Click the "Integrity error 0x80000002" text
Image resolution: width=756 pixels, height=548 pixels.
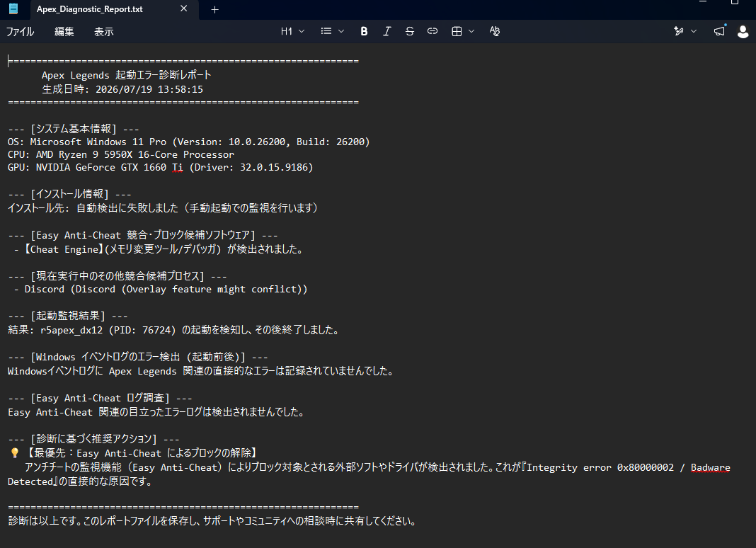pos(600,467)
